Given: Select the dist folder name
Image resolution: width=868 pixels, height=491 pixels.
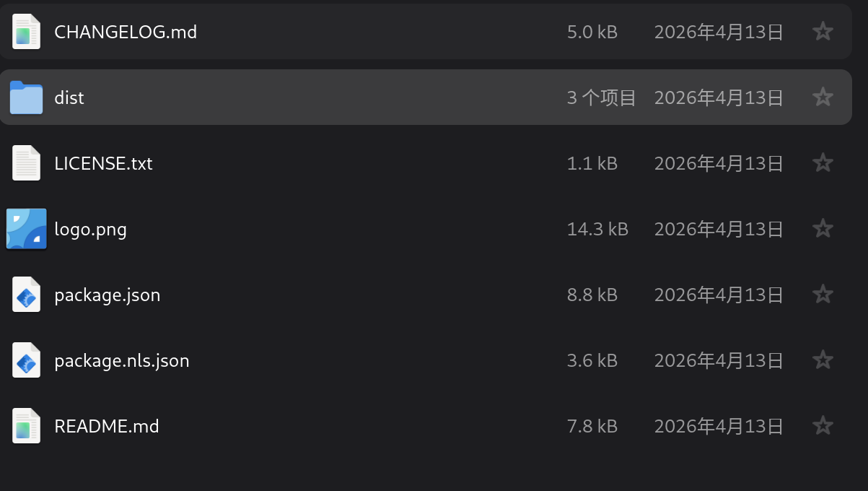Looking at the screenshot, I should coord(69,97).
